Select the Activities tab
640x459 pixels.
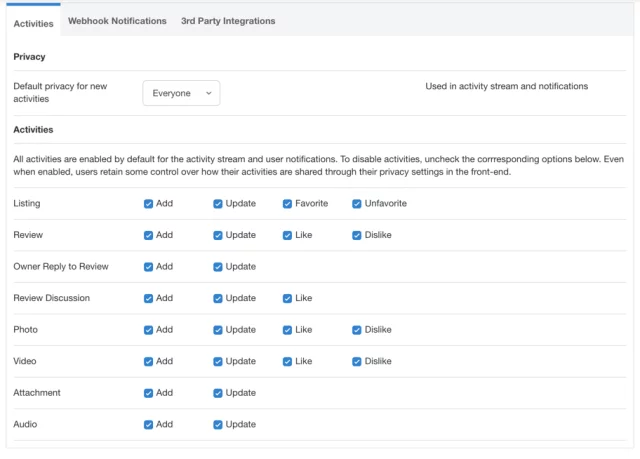click(33, 22)
